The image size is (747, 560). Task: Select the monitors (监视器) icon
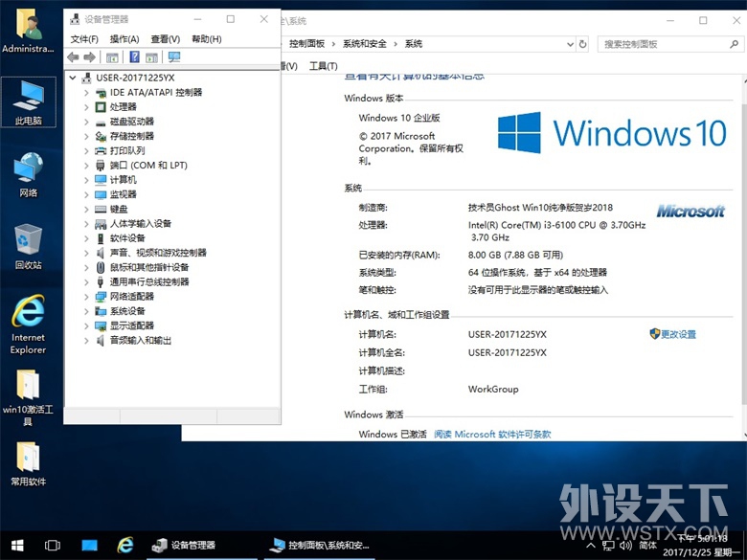[101, 194]
